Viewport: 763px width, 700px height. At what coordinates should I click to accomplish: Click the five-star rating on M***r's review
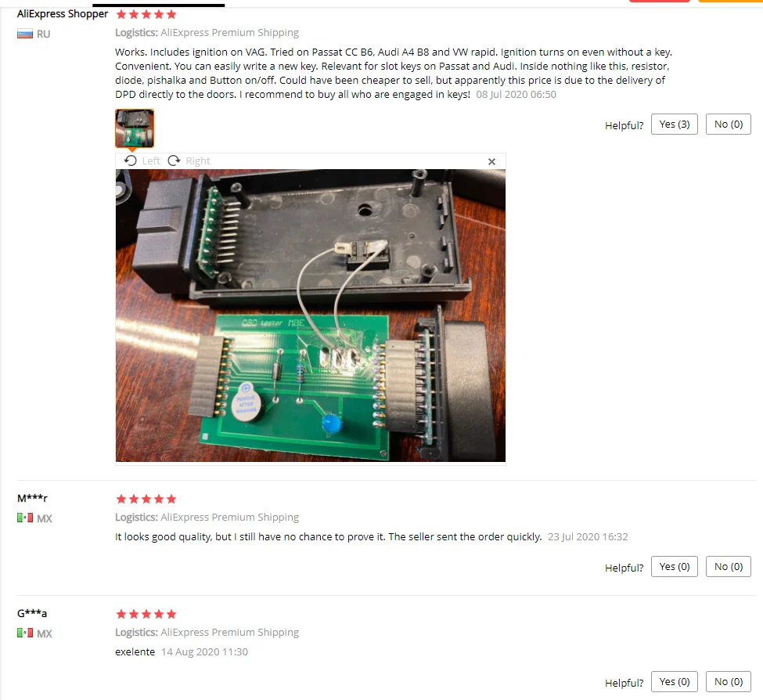pyautogui.click(x=146, y=499)
